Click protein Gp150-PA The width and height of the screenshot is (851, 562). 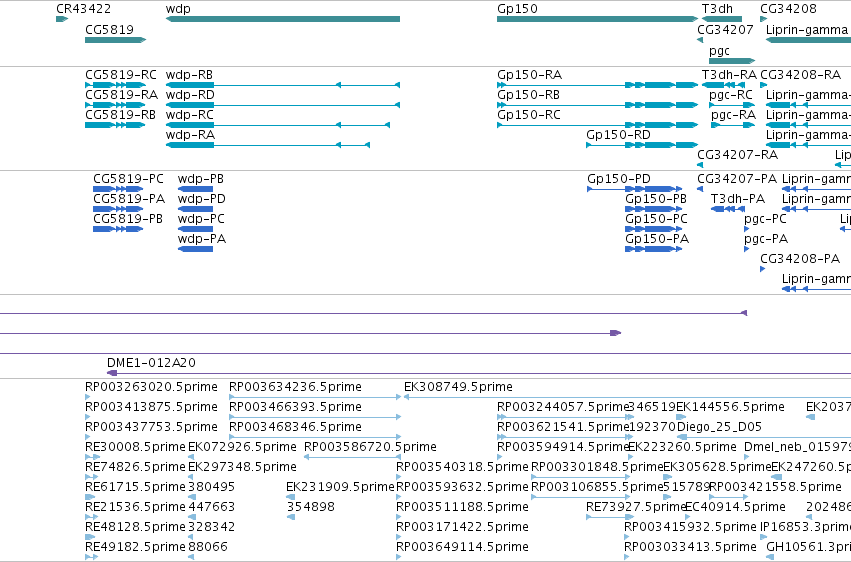pyautogui.click(x=654, y=249)
